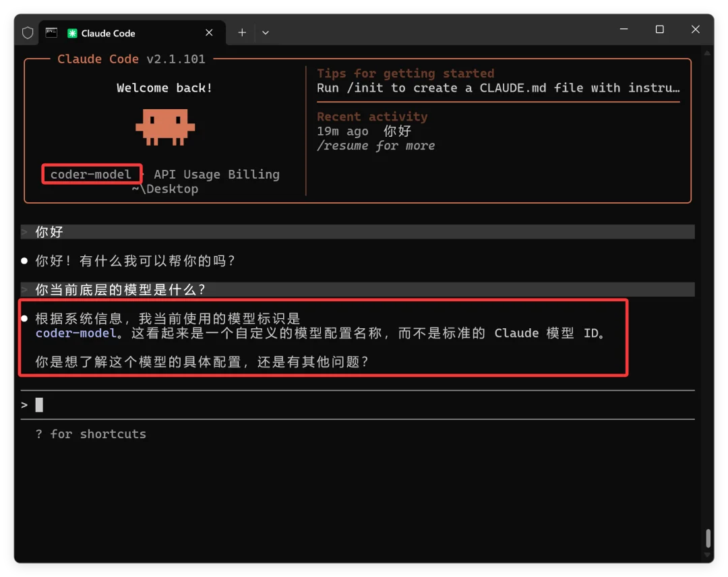Click the "? for shortcuts" hint text
The image size is (728, 577).
click(91, 434)
